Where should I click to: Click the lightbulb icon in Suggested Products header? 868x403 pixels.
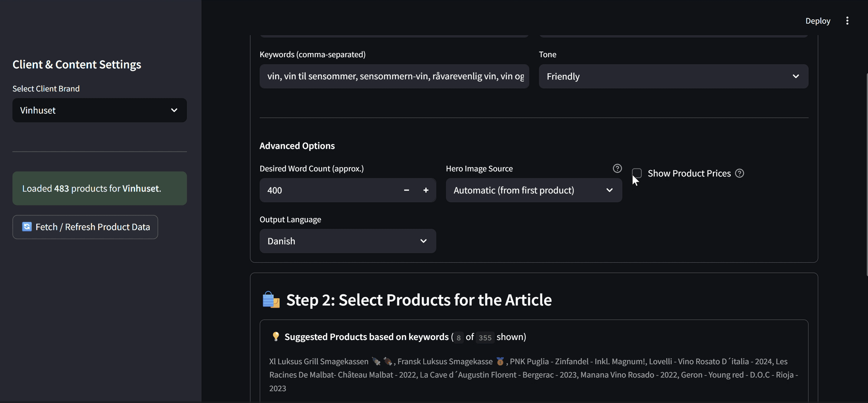click(276, 337)
